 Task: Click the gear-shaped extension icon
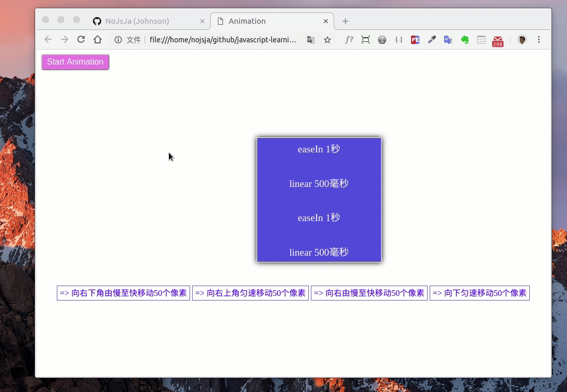pos(382,39)
